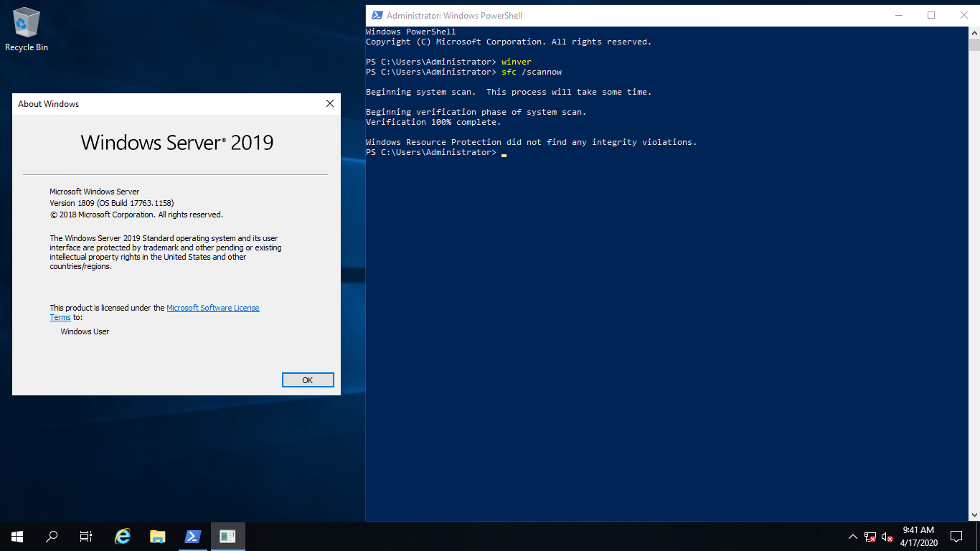Click 'Beginning verification phase of system scan.' line
The width and height of the screenshot is (980, 551).
click(x=476, y=112)
